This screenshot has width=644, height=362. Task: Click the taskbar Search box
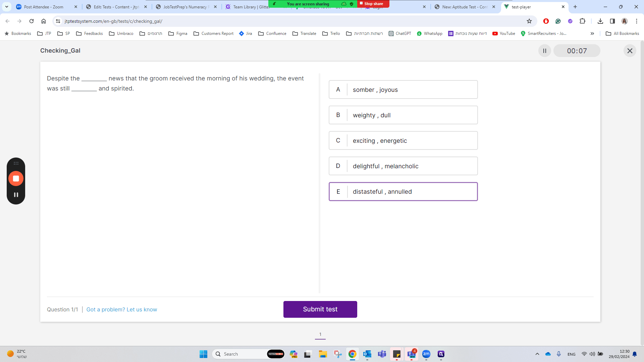point(248,354)
